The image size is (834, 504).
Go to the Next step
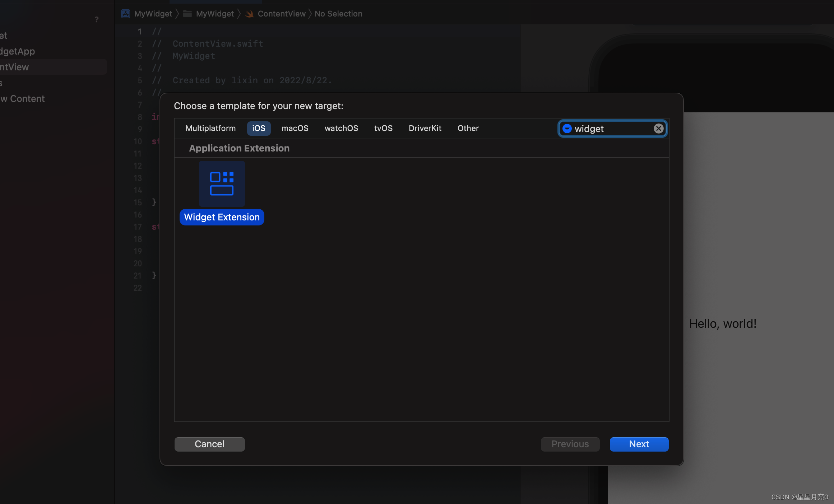tap(639, 444)
